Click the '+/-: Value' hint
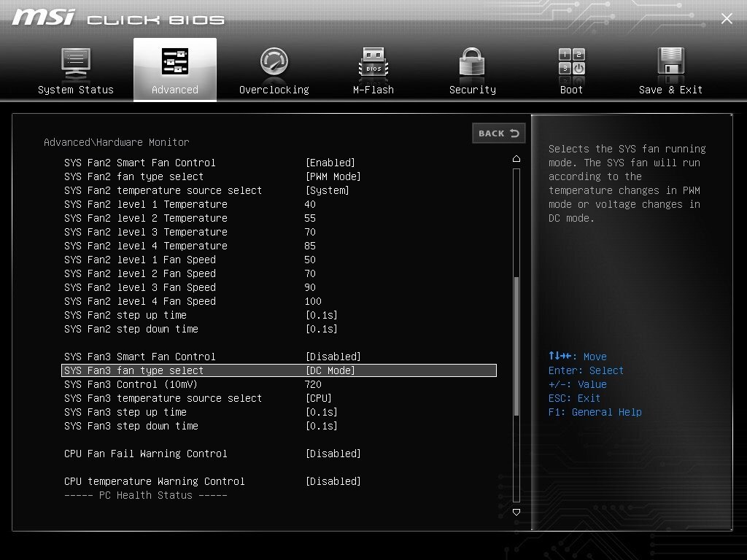 (578, 384)
